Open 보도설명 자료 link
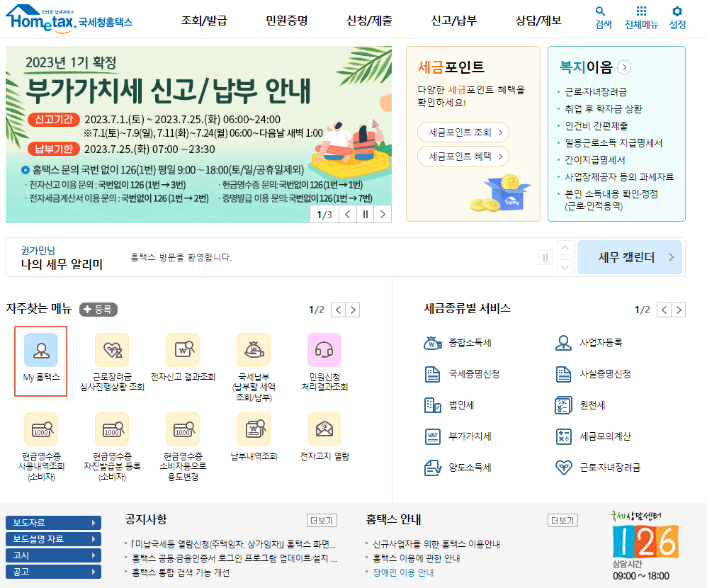 pyautogui.click(x=53, y=539)
